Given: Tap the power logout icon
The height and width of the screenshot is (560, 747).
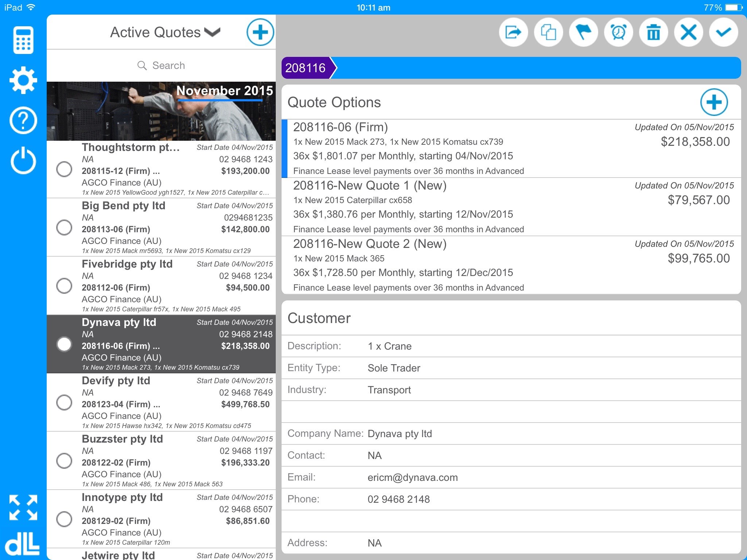Looking at the screenshot, I should point(23,160).
